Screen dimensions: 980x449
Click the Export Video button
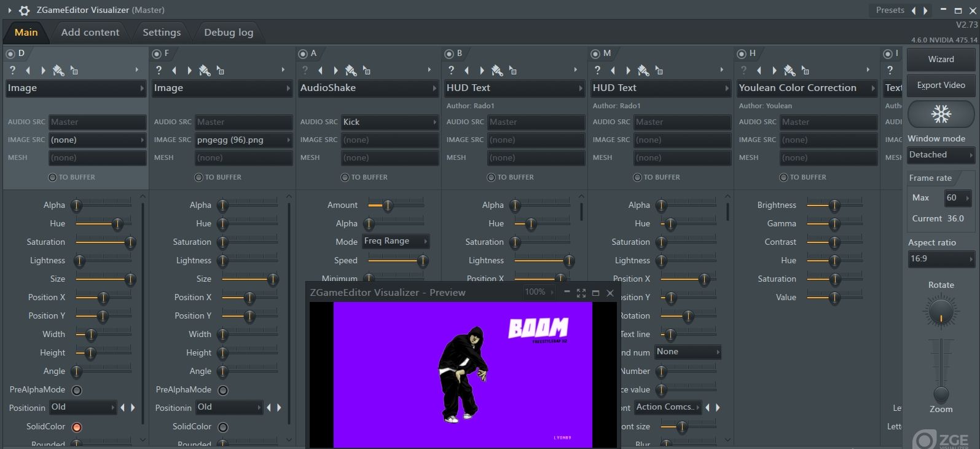click(x=941, y=85)
